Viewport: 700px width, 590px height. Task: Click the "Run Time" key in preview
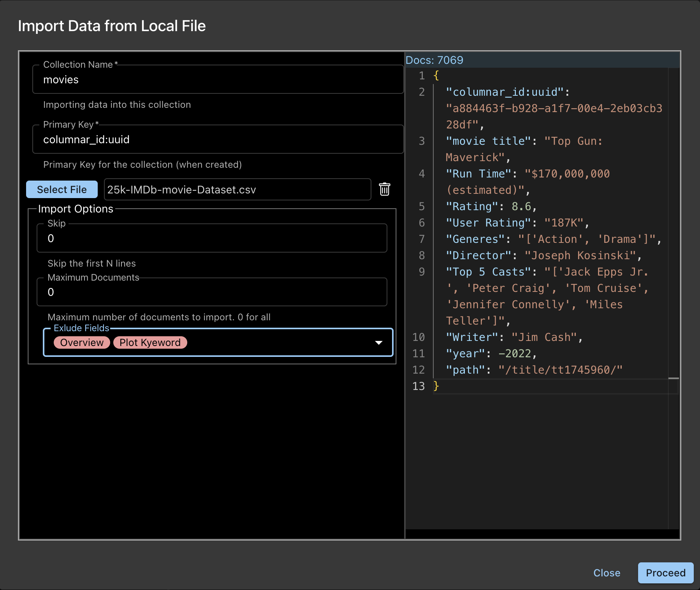tap(478, 174)
